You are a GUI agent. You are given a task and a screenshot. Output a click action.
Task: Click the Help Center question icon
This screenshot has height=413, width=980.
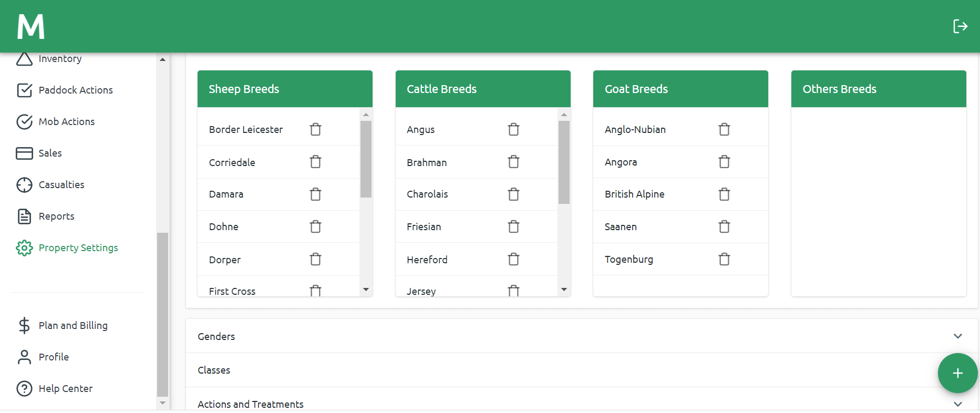(x=24, y=389)
